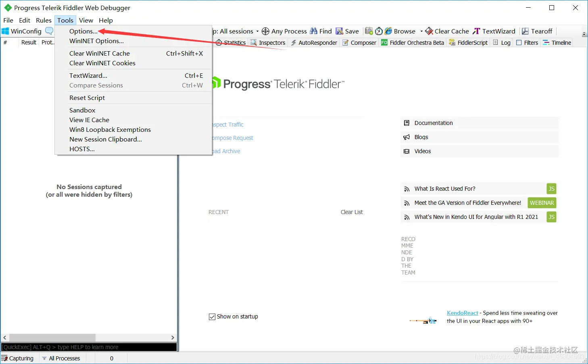Viewport: 588px width, 364px height.
Task: Open Fiddler Everywhere GA webinar article
Action: 468,203
